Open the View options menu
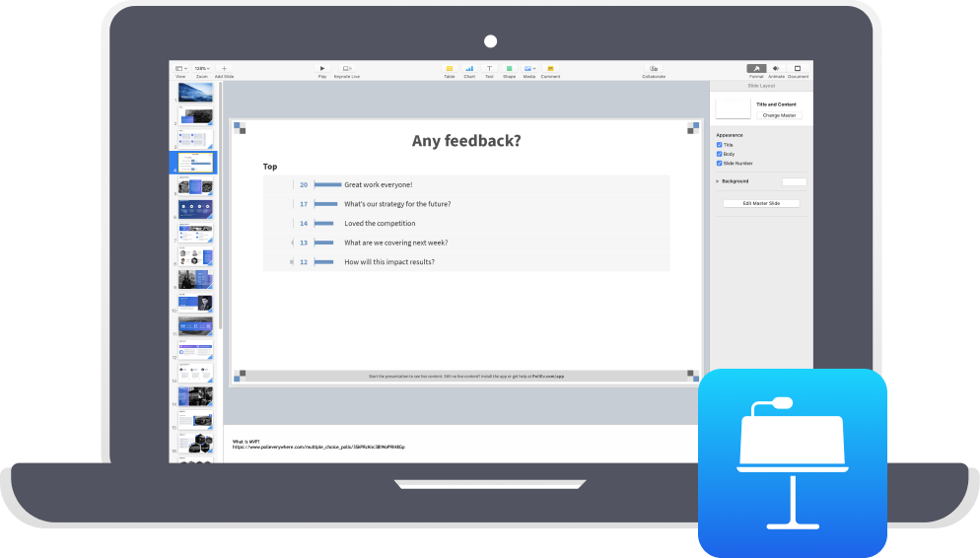The image size is (980, 558). click(x=180, y=69)
